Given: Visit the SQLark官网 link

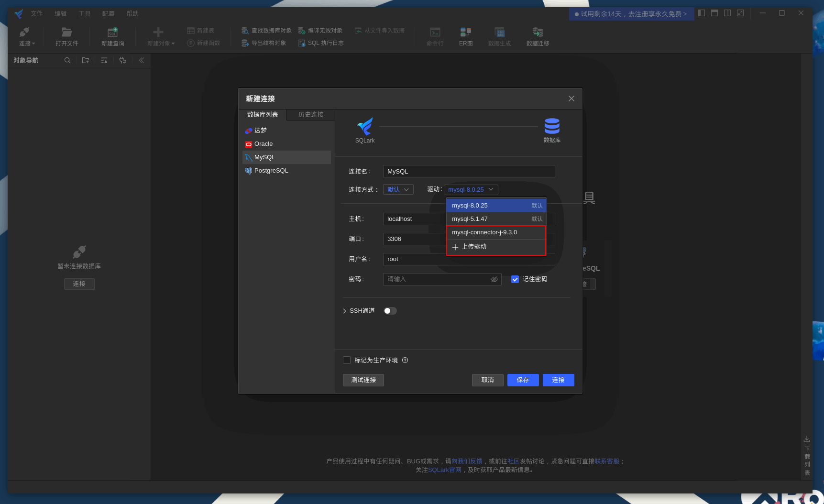Looking at the screenshot, I should pyautogui.click(x=444, y=470).
